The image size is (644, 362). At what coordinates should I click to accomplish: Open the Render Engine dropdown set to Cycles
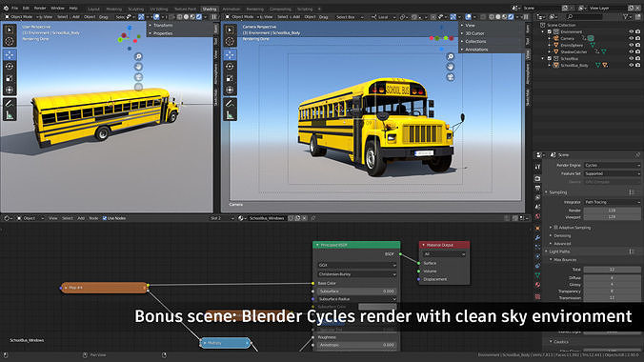pos(612,165)
